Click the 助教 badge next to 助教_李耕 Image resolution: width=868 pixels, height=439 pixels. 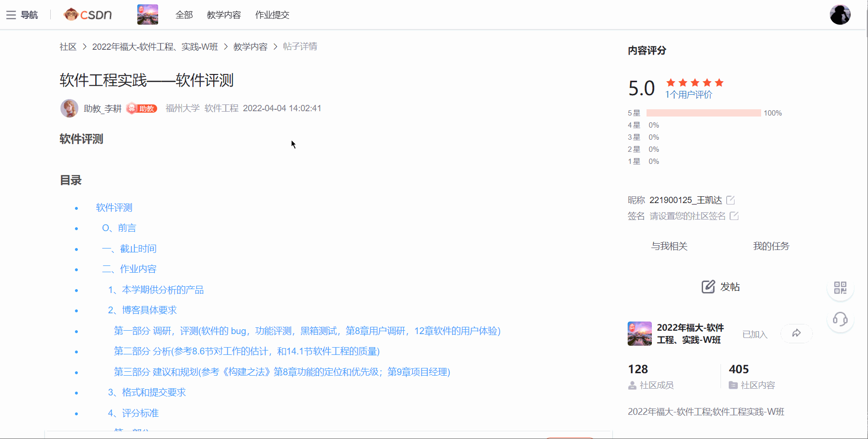(141, 108)
